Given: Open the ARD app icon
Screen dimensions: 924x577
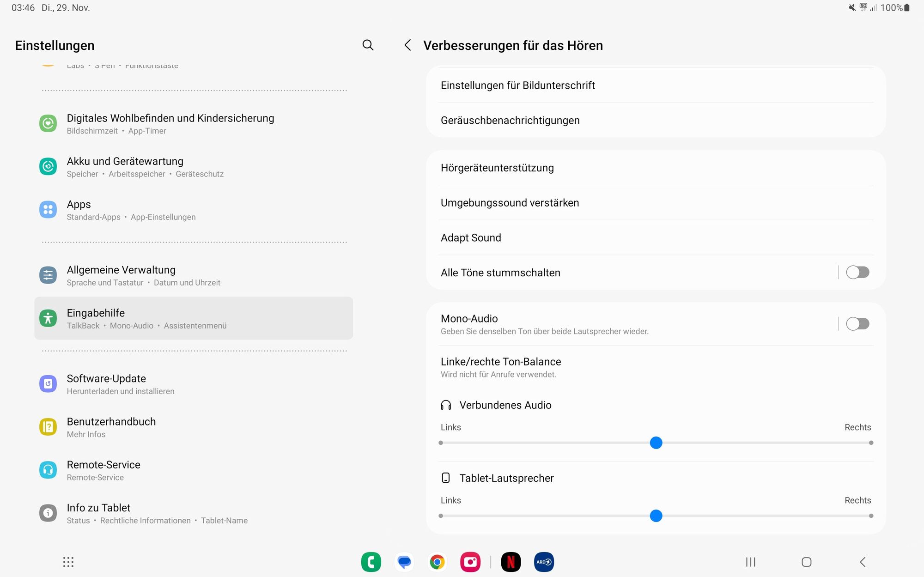Looking at the screenshot, I should point(544,562).
